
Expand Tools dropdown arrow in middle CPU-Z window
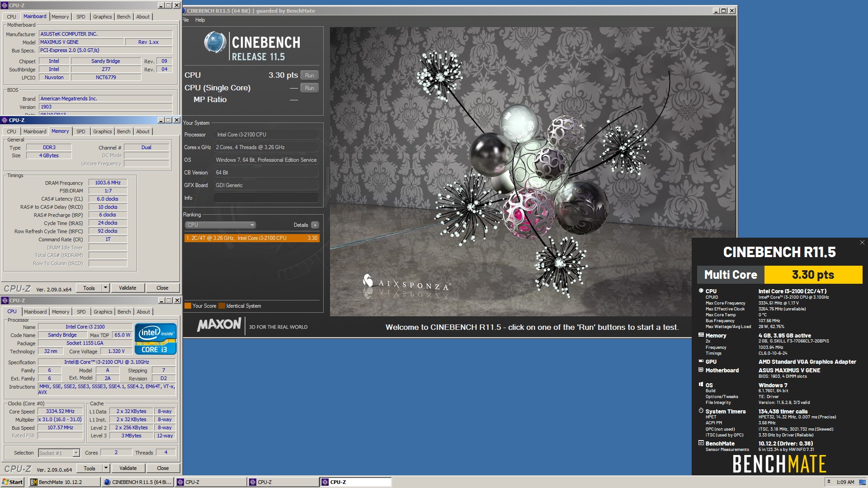tap(105, 288)
